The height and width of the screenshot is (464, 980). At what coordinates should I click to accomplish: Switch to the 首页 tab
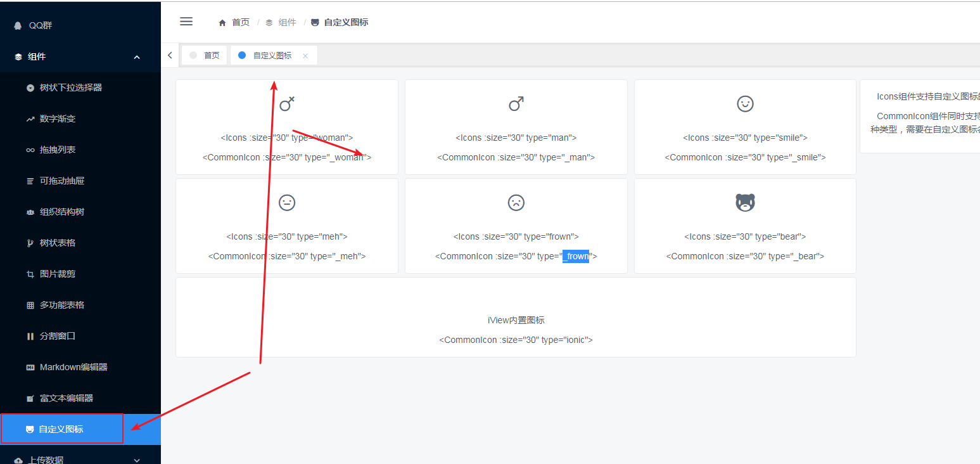click(x=204, y=55)
